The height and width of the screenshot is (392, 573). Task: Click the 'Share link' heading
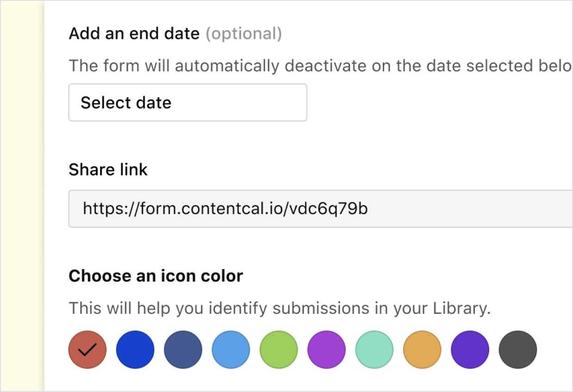click(108, 170)
